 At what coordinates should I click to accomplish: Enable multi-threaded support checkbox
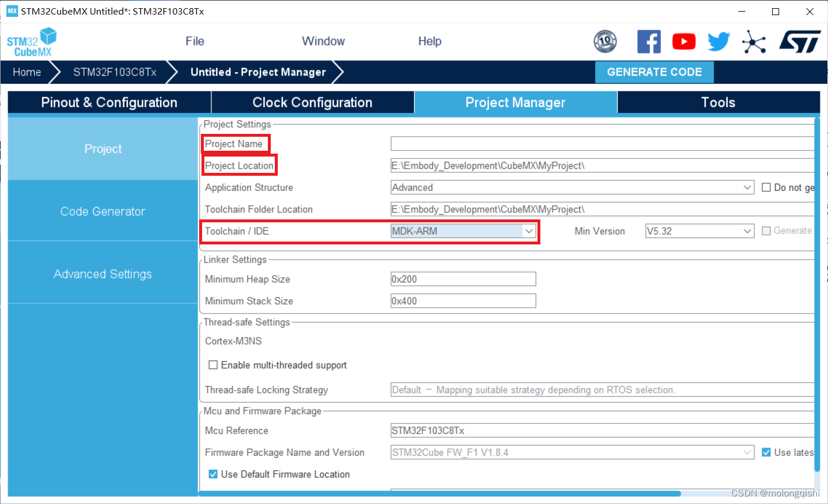coord(213,365)
